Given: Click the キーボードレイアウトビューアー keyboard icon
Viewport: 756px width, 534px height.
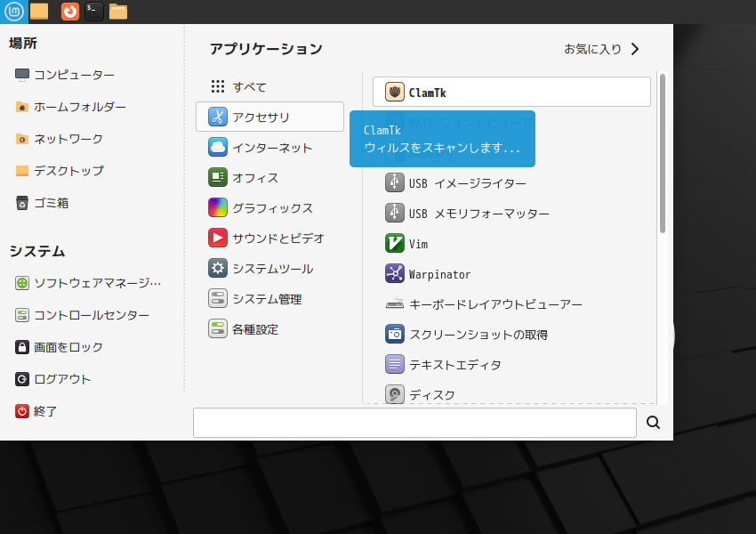Looking at the screenshot, I should (x=395, y=303).
